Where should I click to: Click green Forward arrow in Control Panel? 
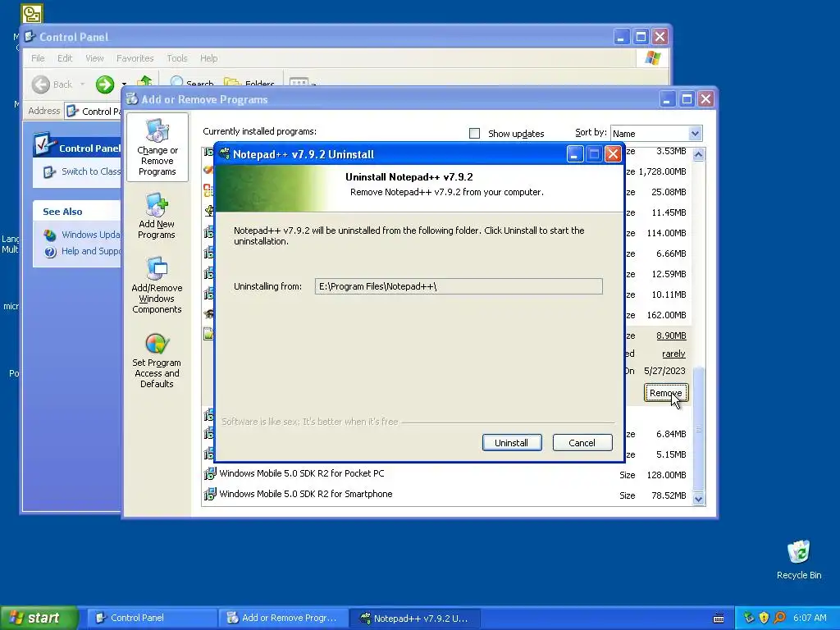(x=105, y=84)
